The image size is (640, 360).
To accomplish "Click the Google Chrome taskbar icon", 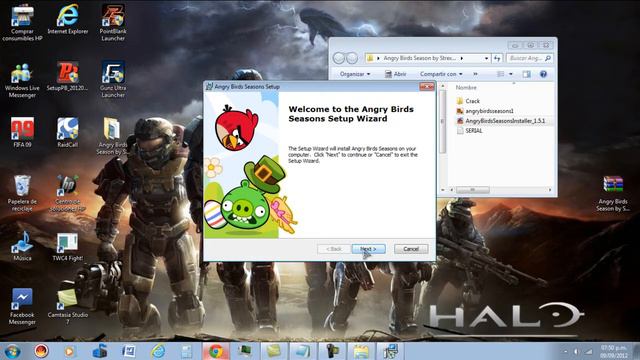I will tap(216, 351).
